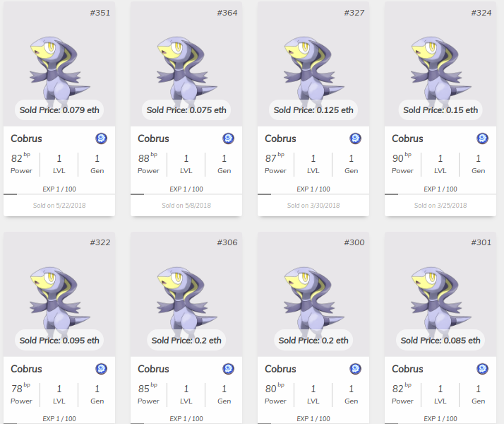
Task: Click the #364 card number
Action: coord(227,13)
